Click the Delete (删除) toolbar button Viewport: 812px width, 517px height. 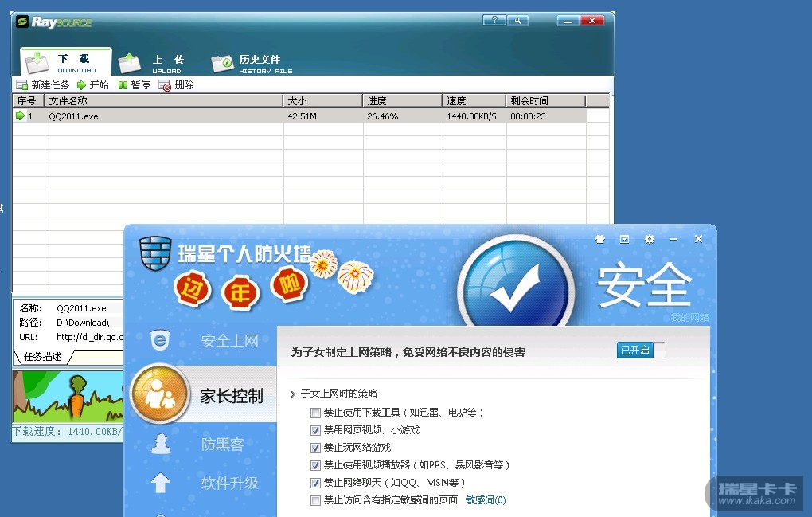[176, 85]
